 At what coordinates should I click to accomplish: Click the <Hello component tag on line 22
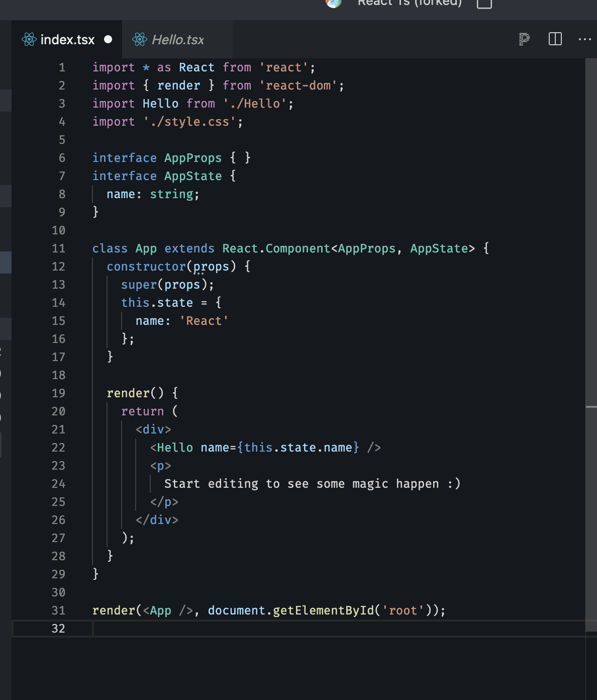[171, 448]
